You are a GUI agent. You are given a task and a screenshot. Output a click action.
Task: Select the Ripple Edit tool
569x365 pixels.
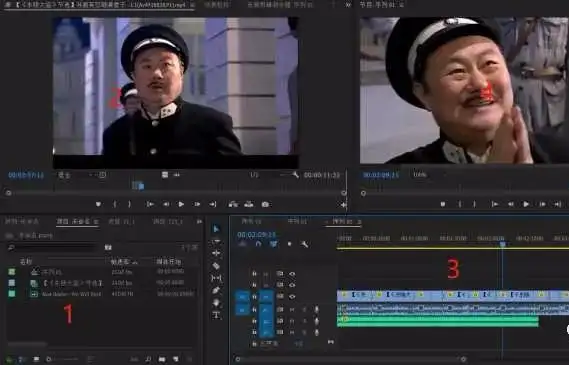pos(216,253)
